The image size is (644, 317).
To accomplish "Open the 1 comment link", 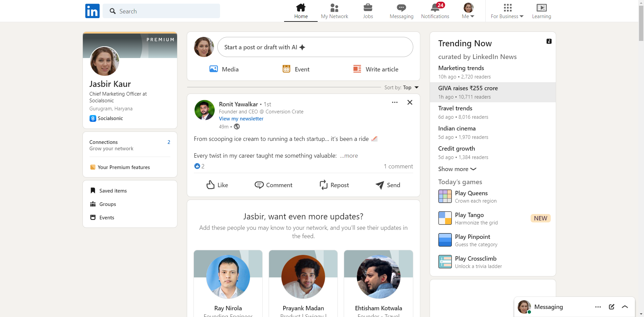I will pos(398,166).
